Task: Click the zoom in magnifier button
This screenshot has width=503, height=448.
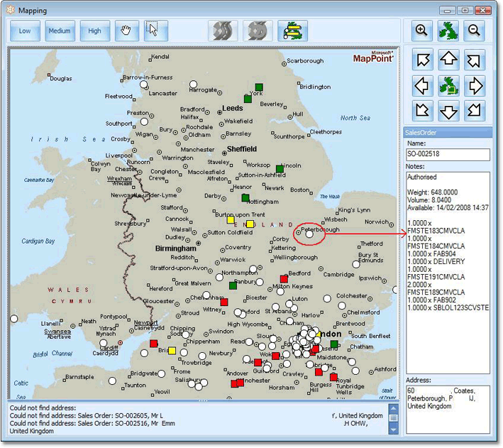Action: tap(421, 31)
